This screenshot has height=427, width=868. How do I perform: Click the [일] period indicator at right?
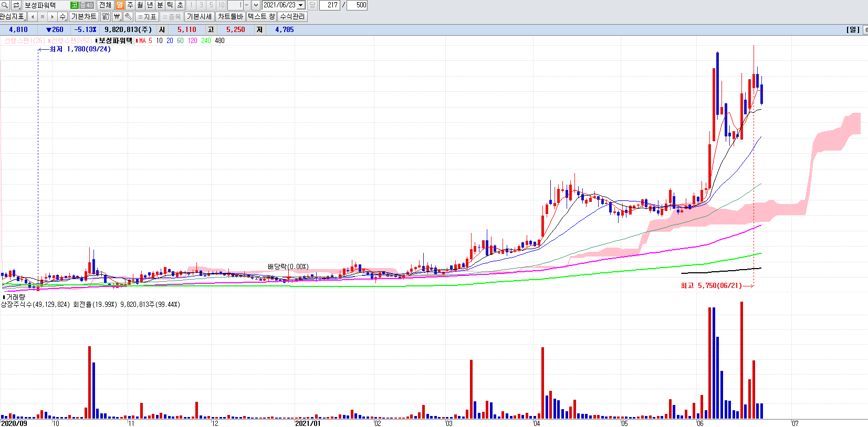tap(853, 30)
